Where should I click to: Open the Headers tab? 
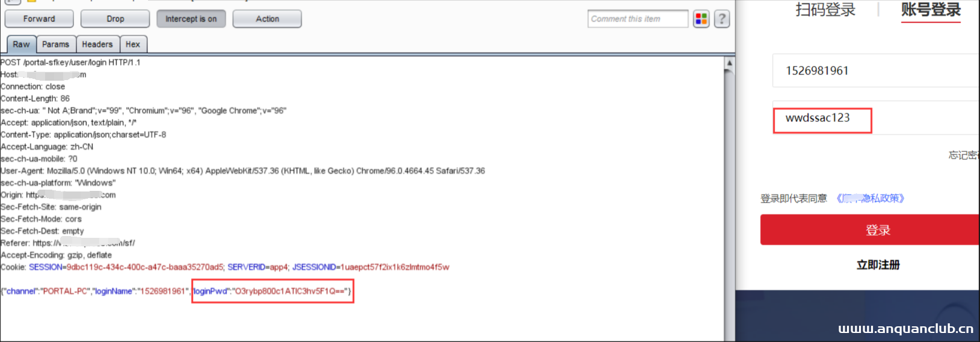97,44
